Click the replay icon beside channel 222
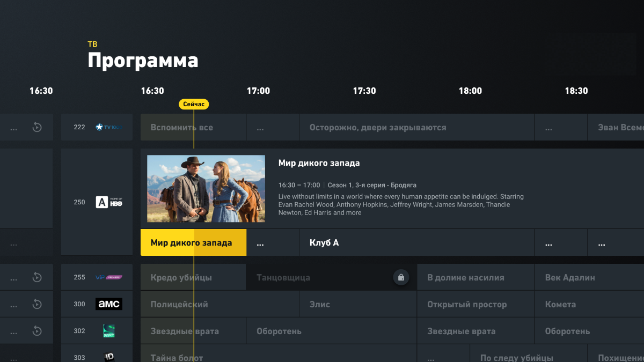Viewport: 644px width, 362px height. (x=37, y=127)
